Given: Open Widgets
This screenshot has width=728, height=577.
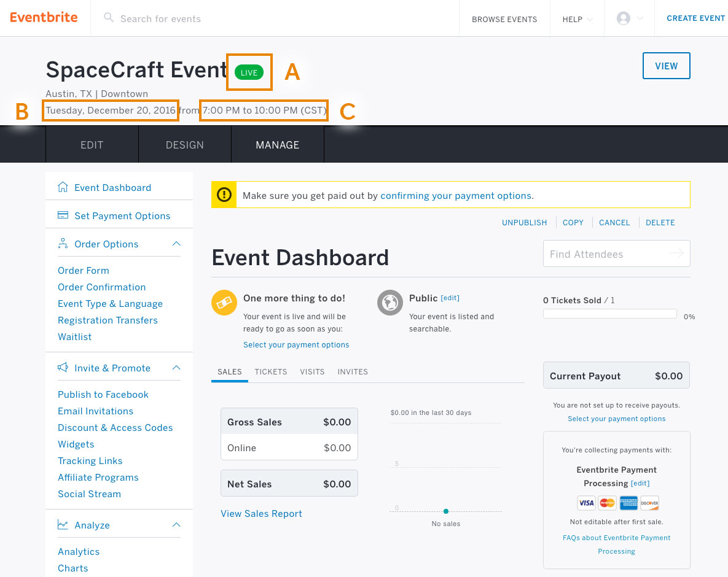Looking at the screenshot, I should (76, 444).
